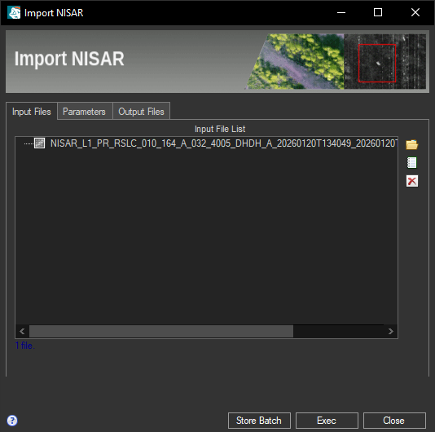This screenshot has height=432, width=436.
Task: Click the Close button at the bottom
Action: 394,421
